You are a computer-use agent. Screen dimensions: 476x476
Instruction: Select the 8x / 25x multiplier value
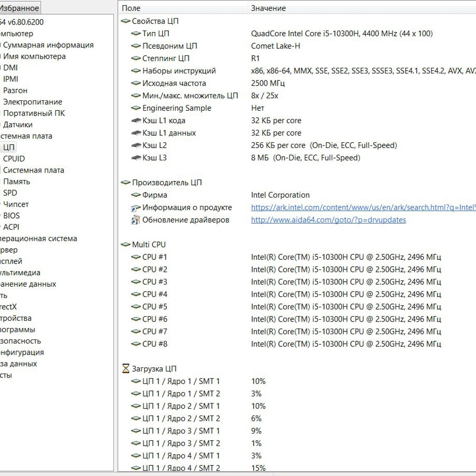coord(264,96)
